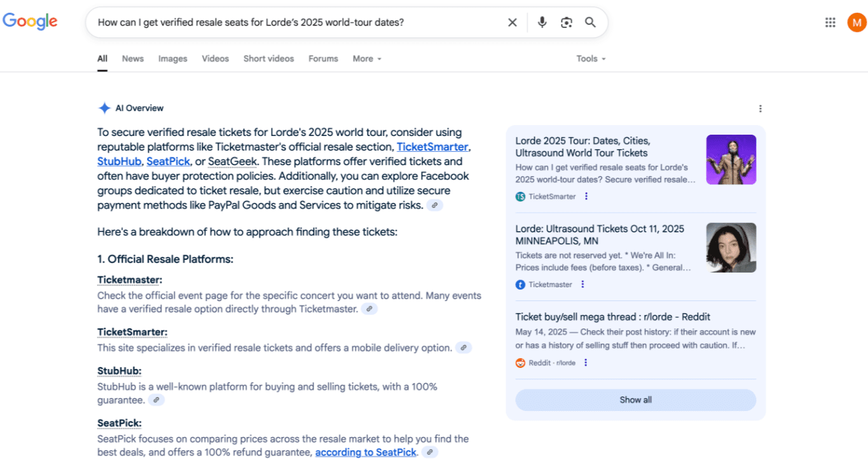The width and height of the screenshot is (868, 465).
Task: Open the 'according to SeatPick' link
Action: click(366, 452)
